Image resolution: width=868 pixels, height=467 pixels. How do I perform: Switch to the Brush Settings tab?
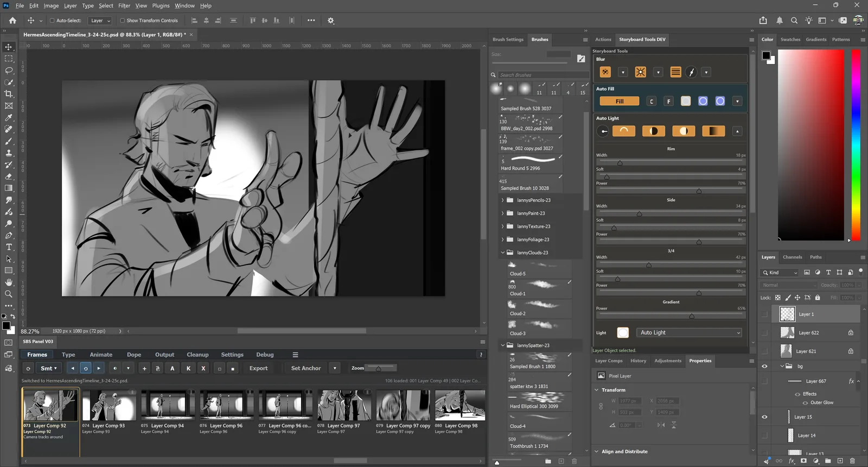pos(508,39)
